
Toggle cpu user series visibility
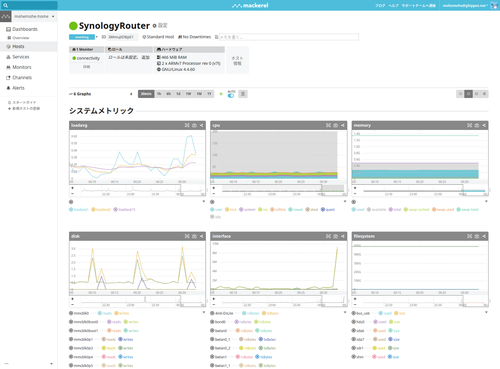[216, 210]
